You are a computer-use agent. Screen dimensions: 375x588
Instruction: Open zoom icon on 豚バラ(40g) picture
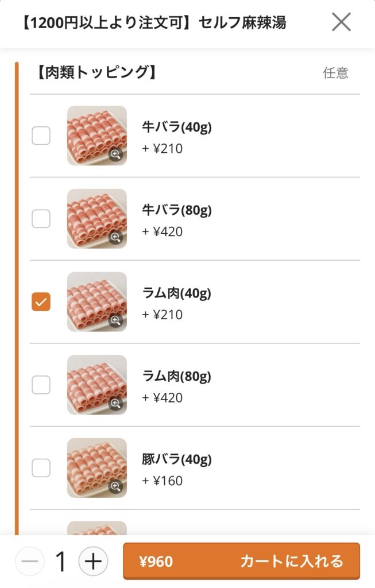[116, 486]
